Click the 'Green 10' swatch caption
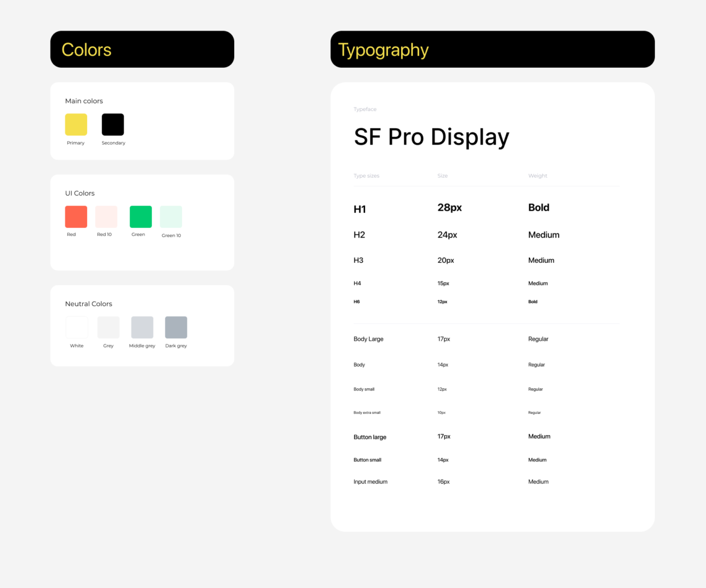This screenshot has height=588, width=706. [x=172, y=235]
